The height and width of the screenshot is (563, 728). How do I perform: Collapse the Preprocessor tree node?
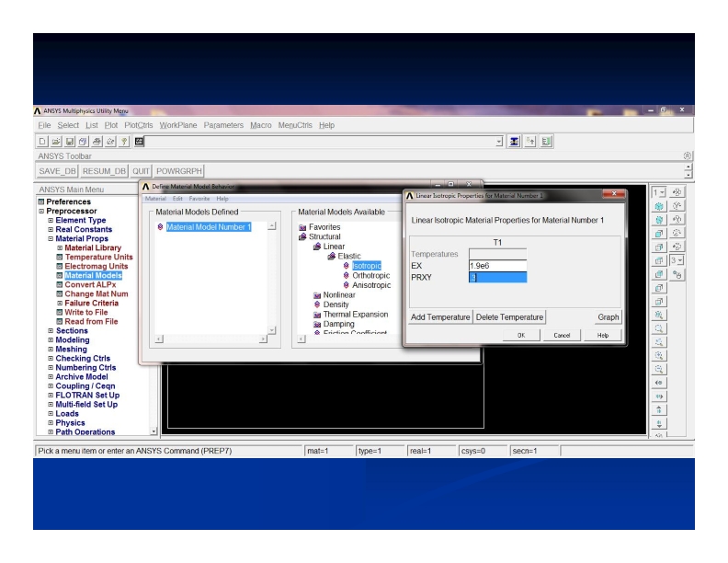(x=6, y=210)
